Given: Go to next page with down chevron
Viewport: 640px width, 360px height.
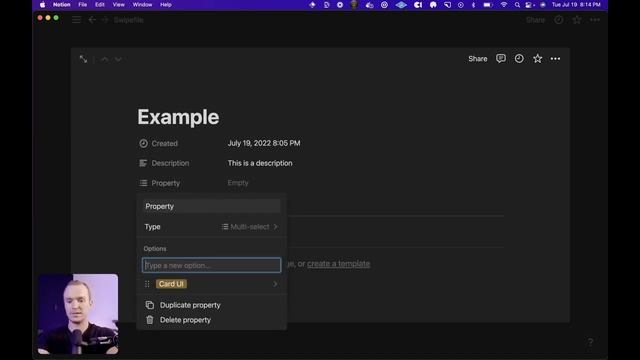Looking at the screenshot, I should click(x=118, y=60).
